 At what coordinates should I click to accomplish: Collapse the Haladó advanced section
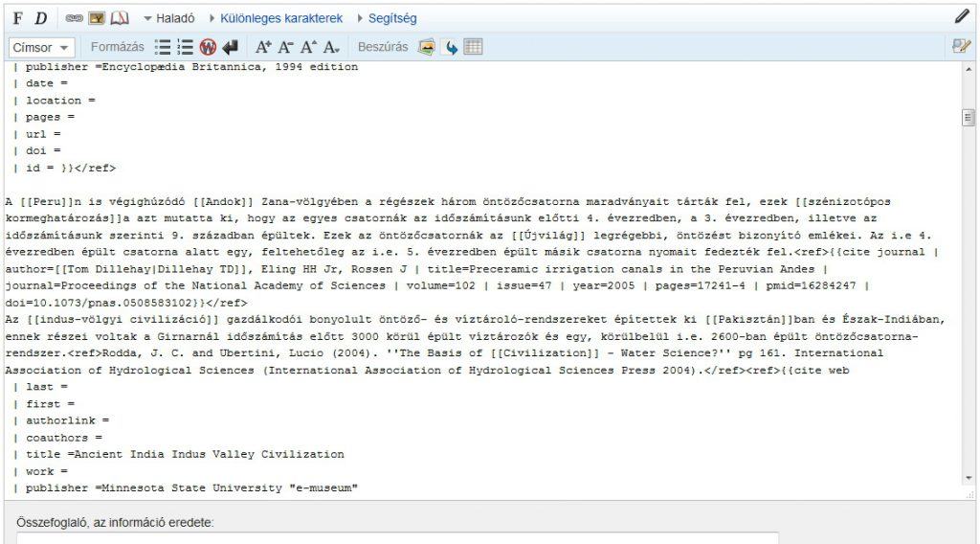click(168, 18)
